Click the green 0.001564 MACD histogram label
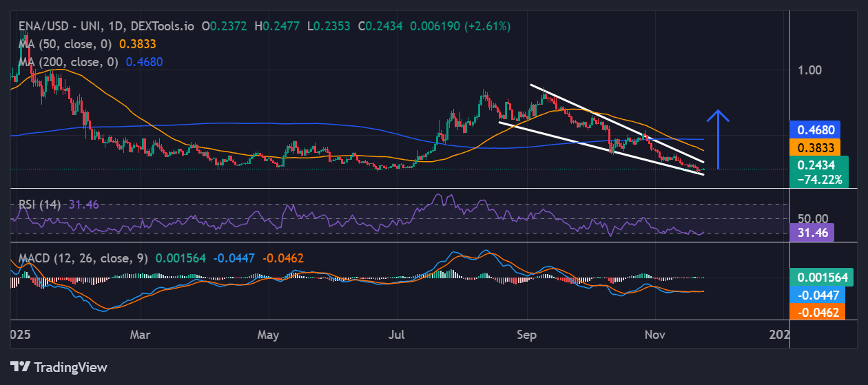Screen dimensions: 868x385 [x=822, y=277]
